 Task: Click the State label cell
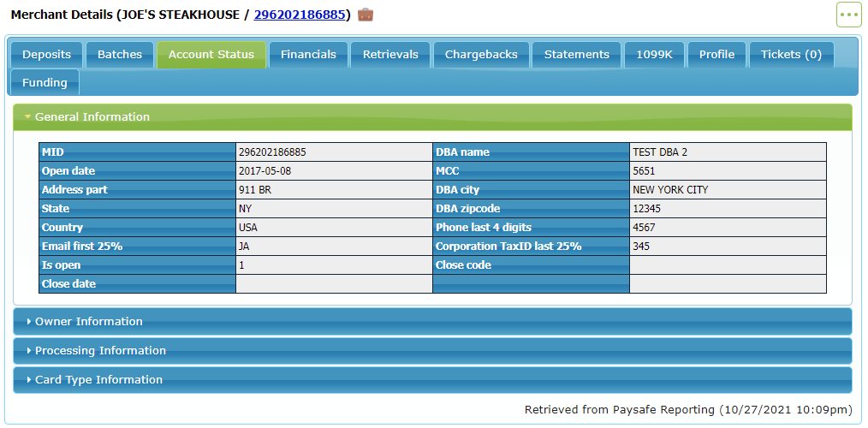(137, 209)
